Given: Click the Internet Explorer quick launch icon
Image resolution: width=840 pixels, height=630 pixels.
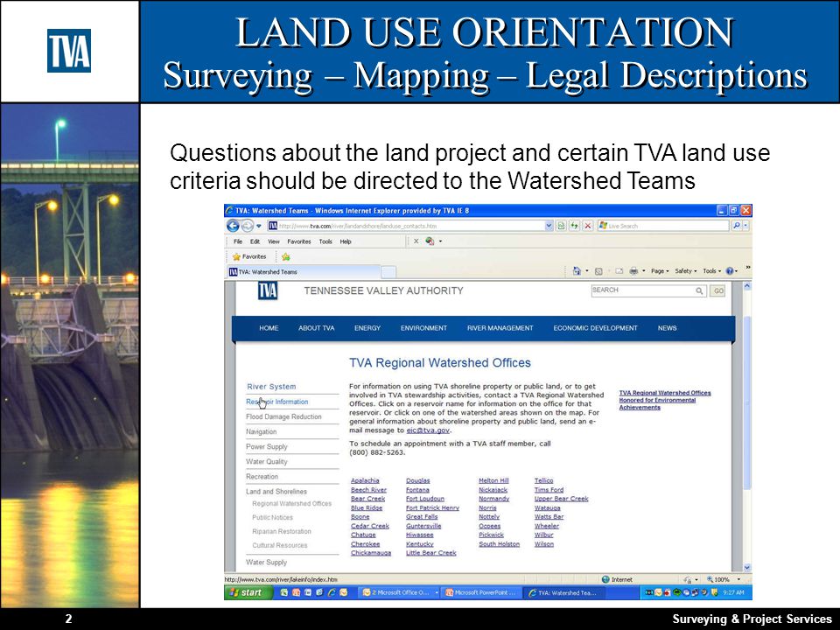Looking at the screenshot, I should (332, 593).
